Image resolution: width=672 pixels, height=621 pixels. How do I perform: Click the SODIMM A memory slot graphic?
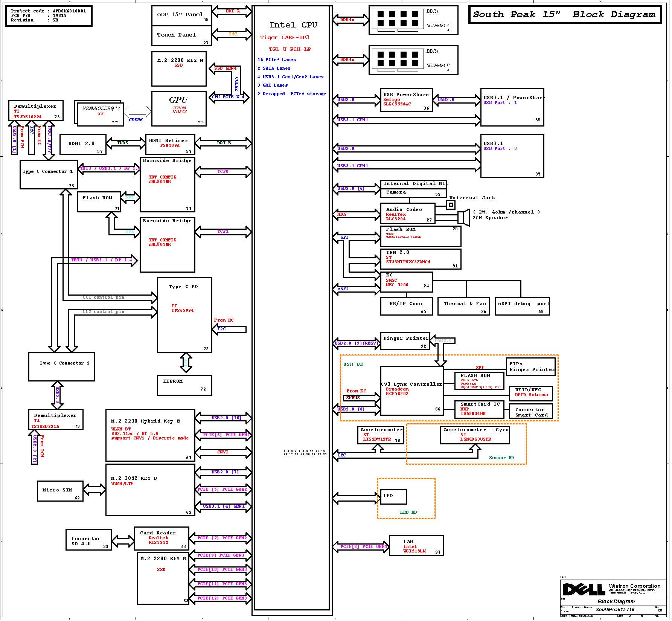(398, 19)
